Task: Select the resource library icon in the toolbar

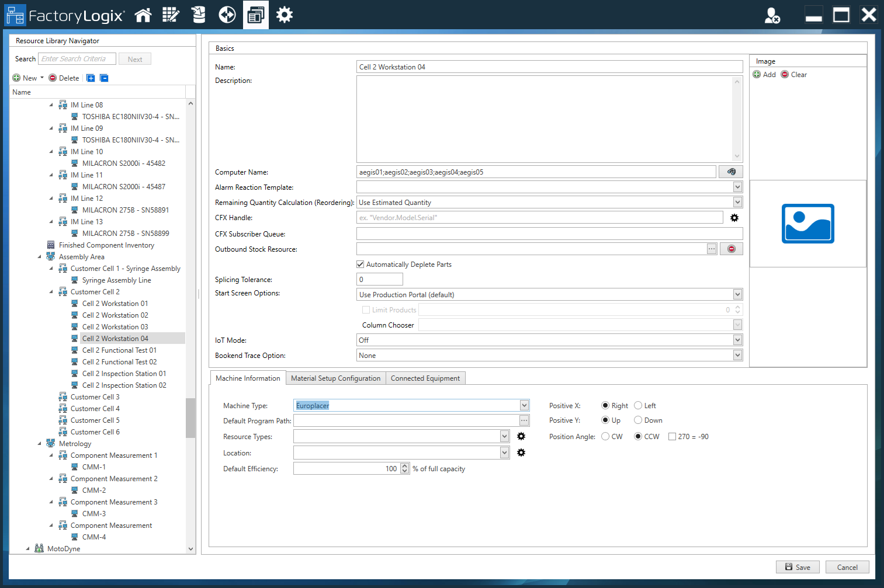Action: point(256,15)
